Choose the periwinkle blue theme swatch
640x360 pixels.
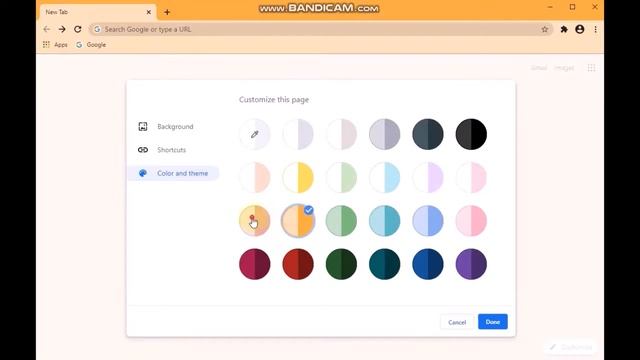[x=428, y=221]
